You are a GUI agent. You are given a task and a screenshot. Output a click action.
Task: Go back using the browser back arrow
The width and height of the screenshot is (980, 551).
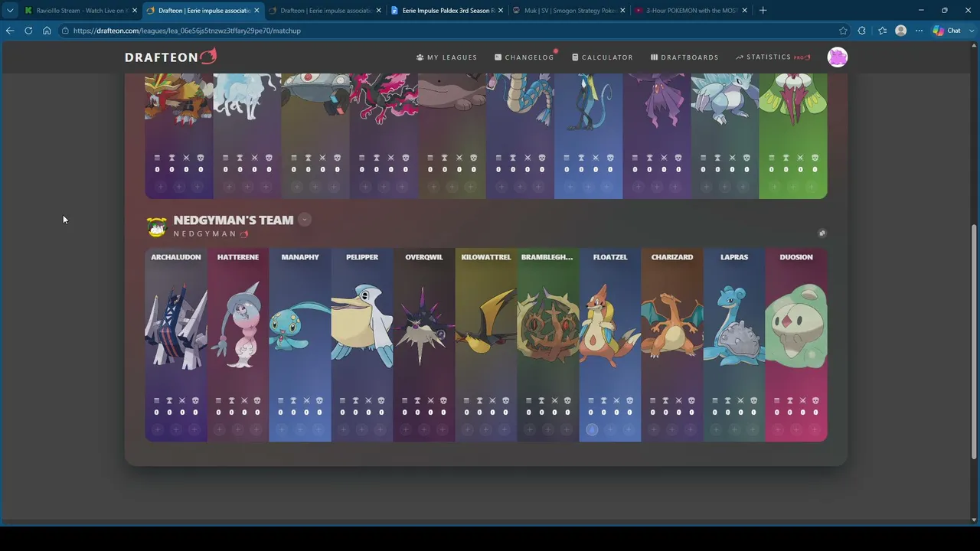coord(10,31)
